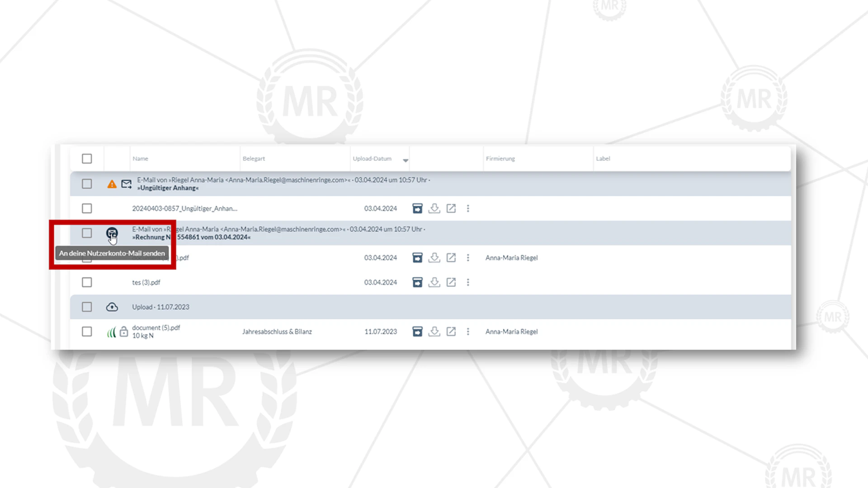
Task: Open the file named tes (3).pdf
Action: [x=146, y=282]
